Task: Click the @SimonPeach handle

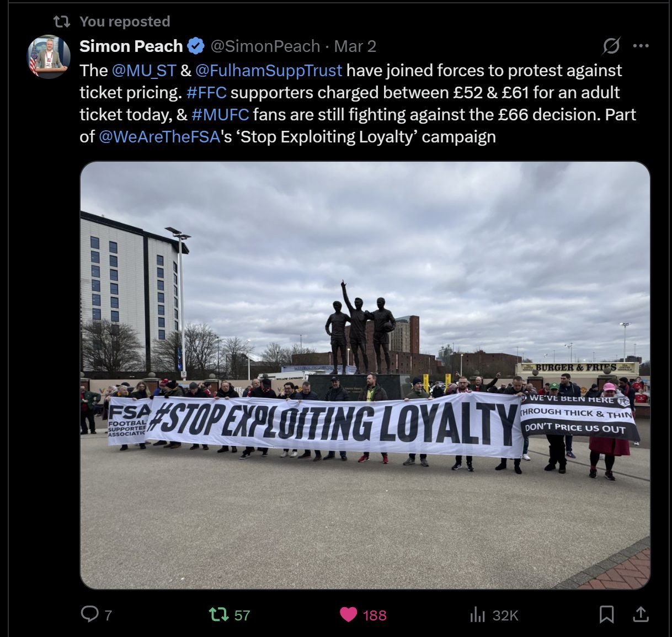Action: [x=265, y=46]
